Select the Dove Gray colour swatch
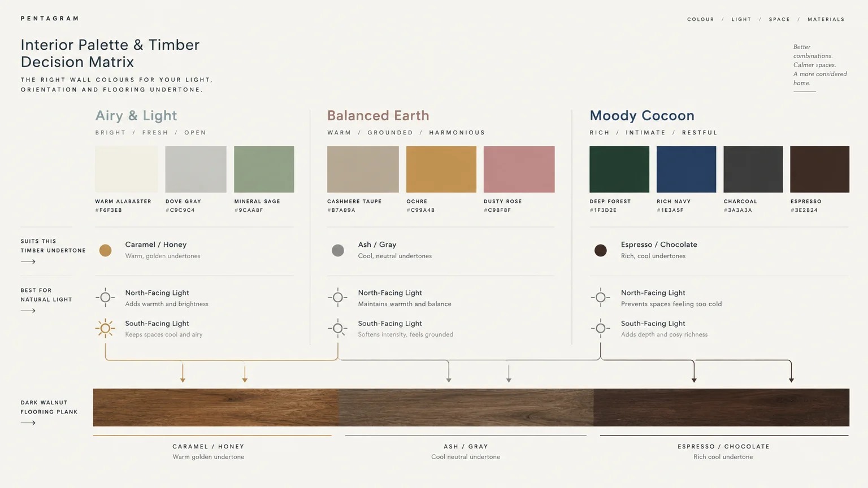 [x=196, y=169]
